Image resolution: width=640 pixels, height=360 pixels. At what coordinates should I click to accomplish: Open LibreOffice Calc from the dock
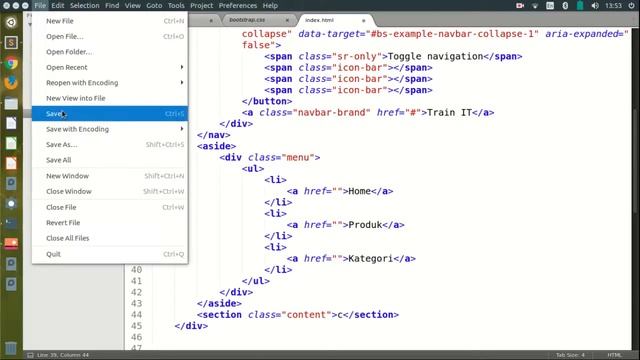[x=11, y=143]
